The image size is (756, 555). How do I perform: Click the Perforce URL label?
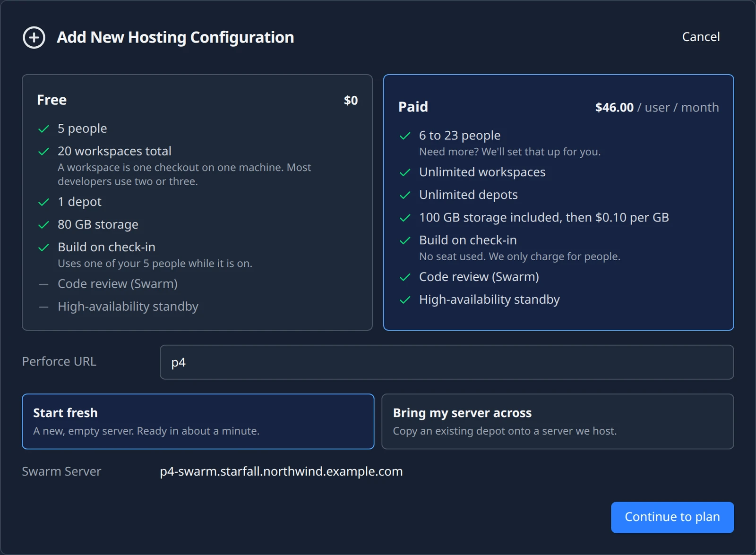pos(59,361)
